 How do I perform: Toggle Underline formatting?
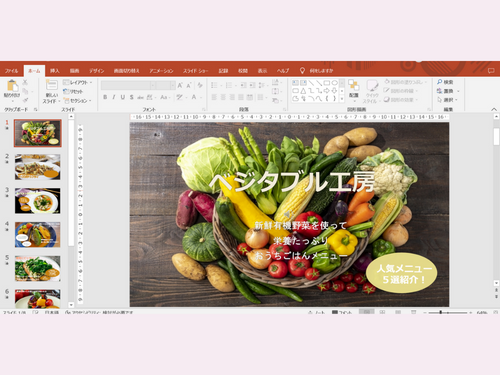123,97
